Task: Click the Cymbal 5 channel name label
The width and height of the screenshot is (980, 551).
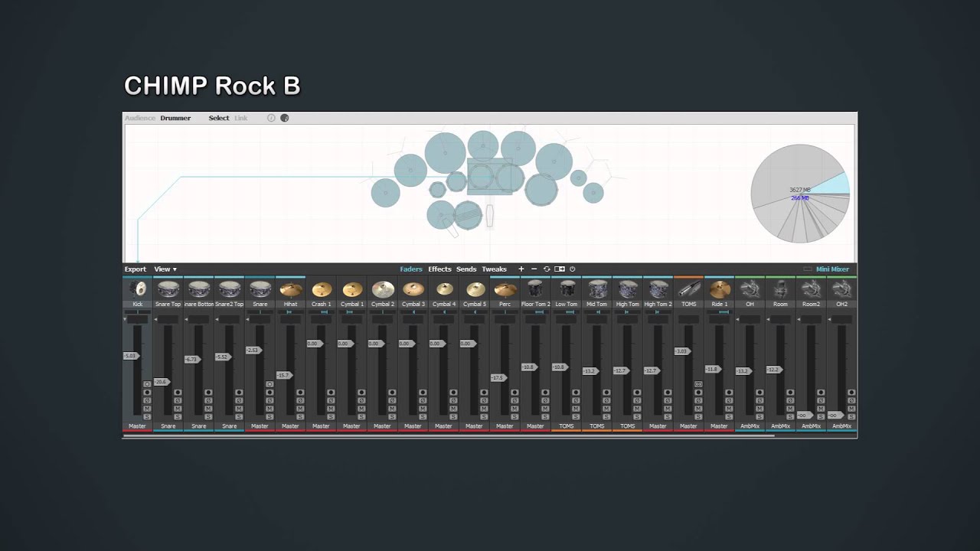Action: click(x=475, y=304)
